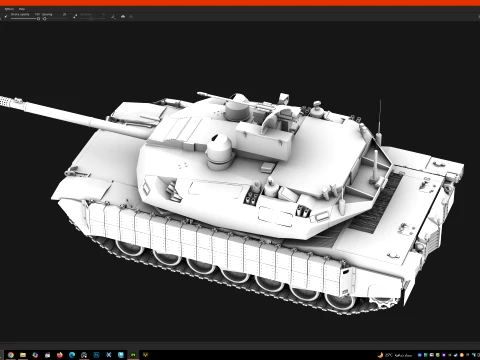Screen dimensions: 480x360
Task: Click the dimmed Distance slider in toolbar
Action: pyautogui.click(x=92, y=19)
